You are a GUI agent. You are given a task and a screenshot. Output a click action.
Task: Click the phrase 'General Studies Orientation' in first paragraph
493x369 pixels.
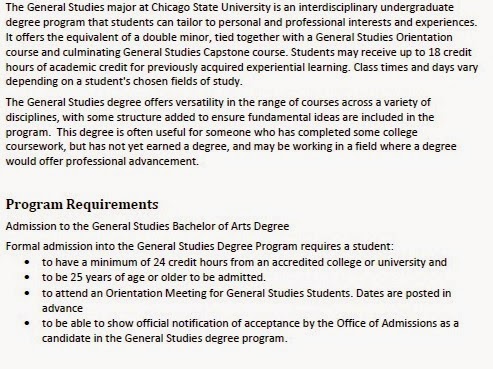tap(384, 37)
